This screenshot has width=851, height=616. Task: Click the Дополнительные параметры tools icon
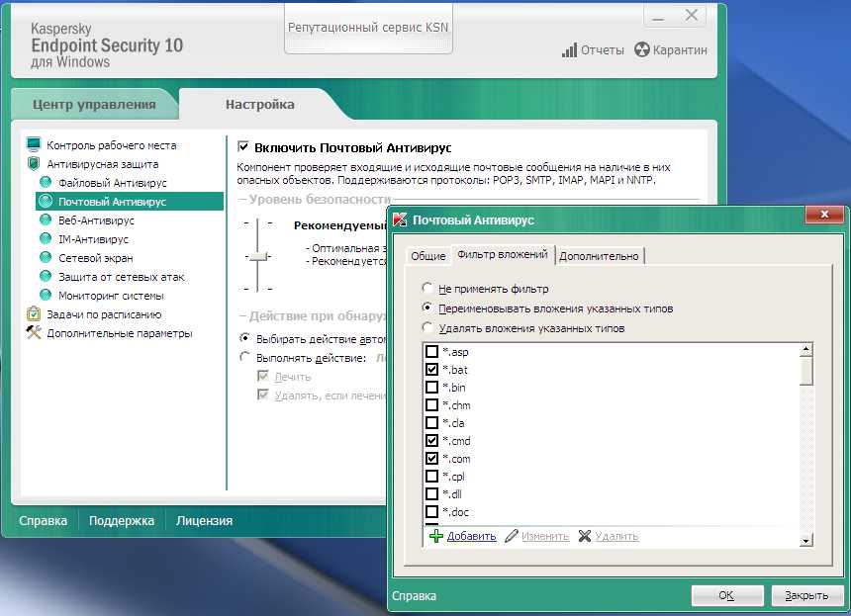[34, 333]
